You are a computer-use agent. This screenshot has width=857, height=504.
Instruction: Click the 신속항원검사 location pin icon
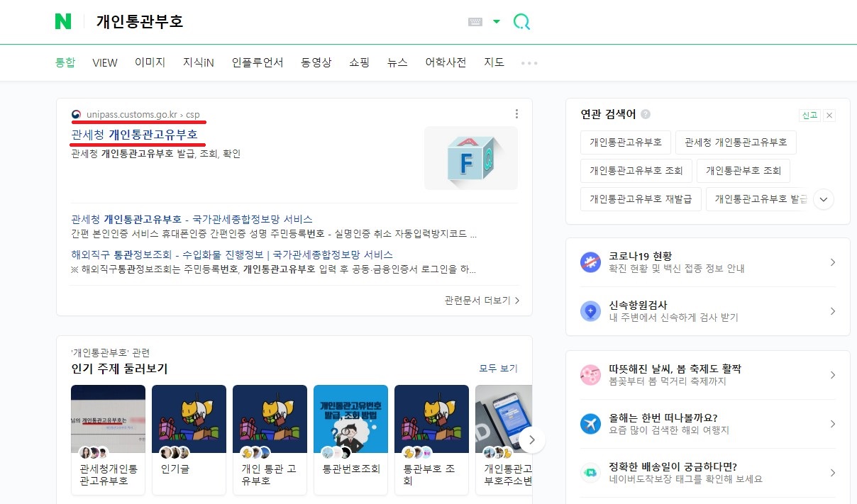[591, 311]
